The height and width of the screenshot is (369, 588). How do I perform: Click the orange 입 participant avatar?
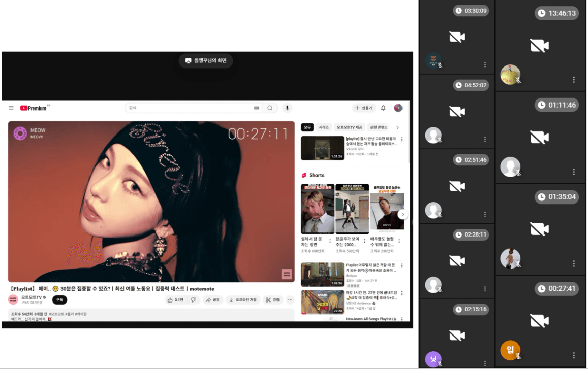click(510, 350)
